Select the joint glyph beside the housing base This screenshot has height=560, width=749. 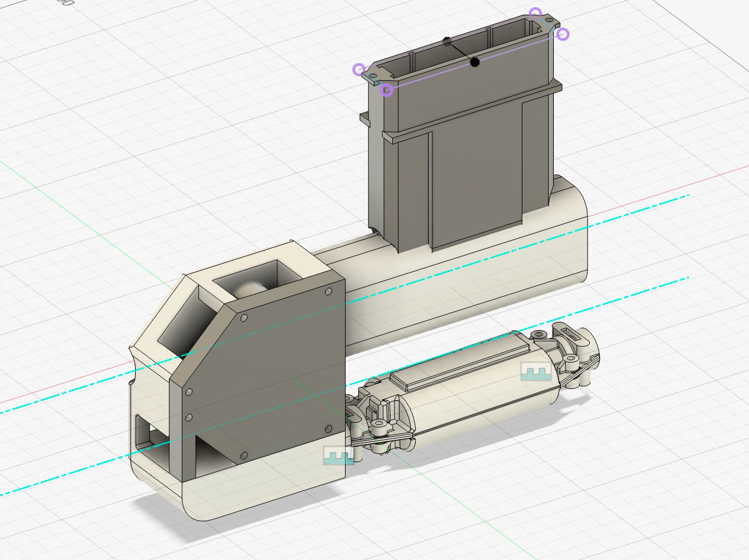click(x=339, y=455)
